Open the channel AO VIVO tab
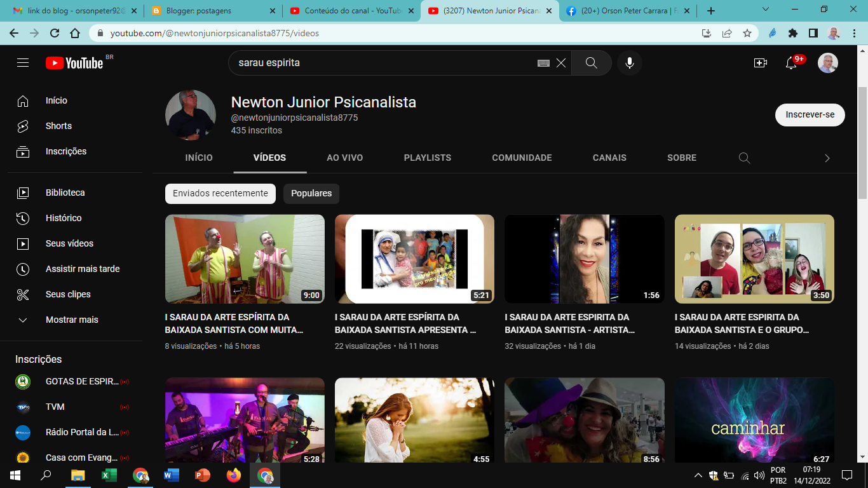868x488 pixels. [345, 158]
